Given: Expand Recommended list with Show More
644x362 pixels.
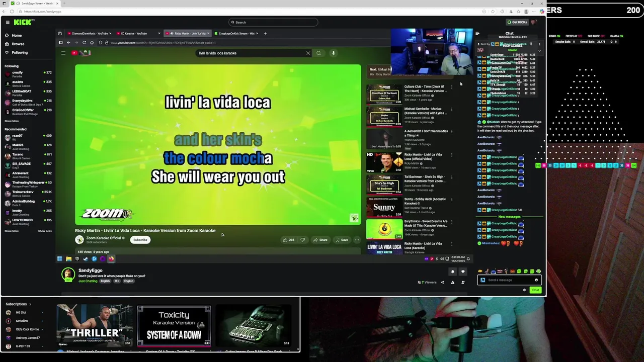Looking at the screenshot, I should click(12, 231).
